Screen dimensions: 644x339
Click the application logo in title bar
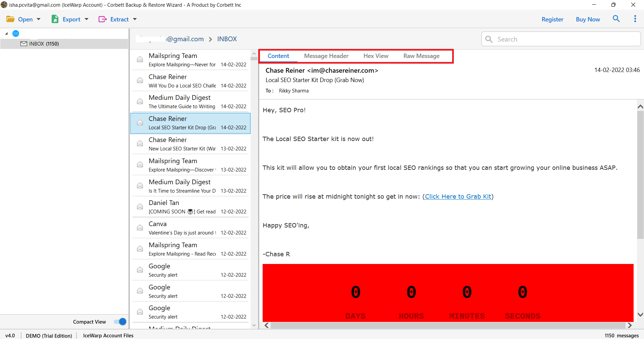point(4,5)
